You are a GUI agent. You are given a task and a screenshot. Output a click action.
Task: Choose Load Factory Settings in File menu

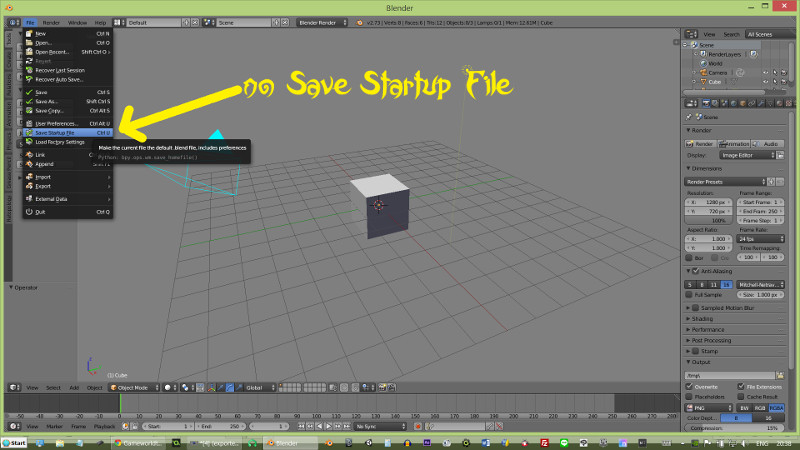pos(68,142)
